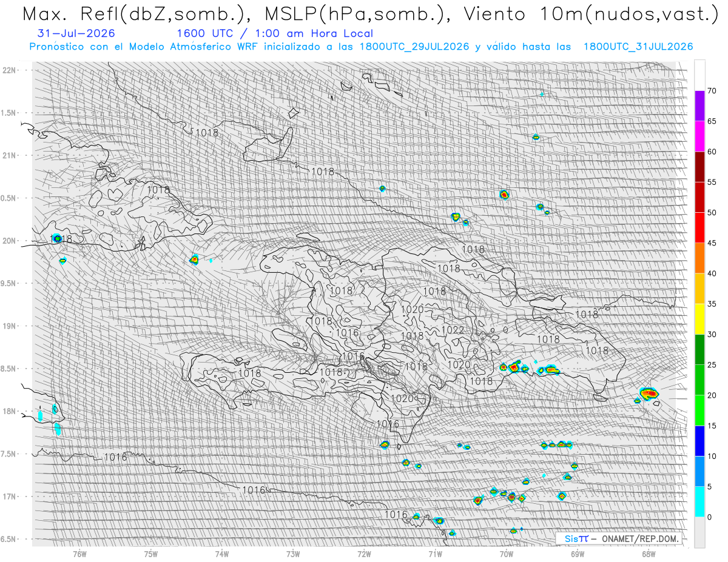Click the '75W' longitude axis label
The height and width of the screenshot is (562, 728).
[x=151, y=554]
